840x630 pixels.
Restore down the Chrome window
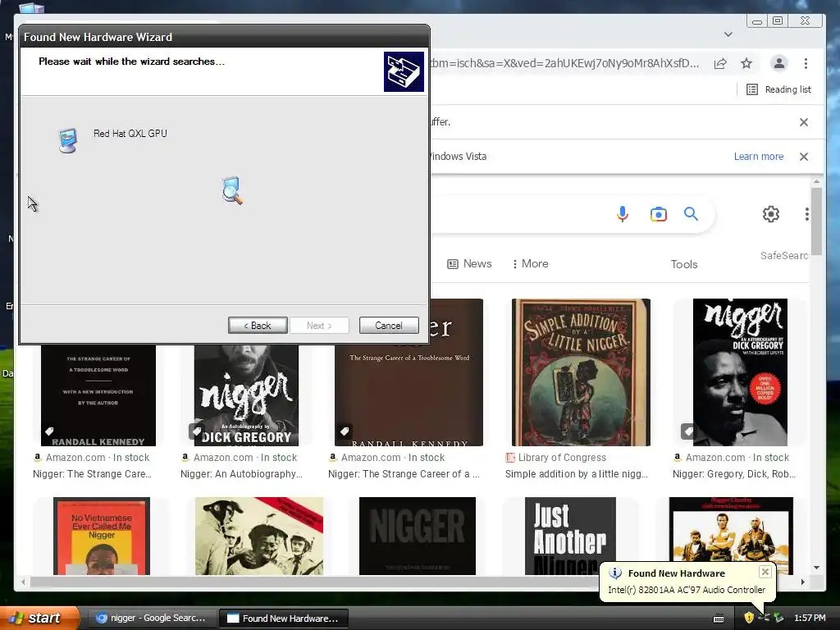[x=778, y=21]
